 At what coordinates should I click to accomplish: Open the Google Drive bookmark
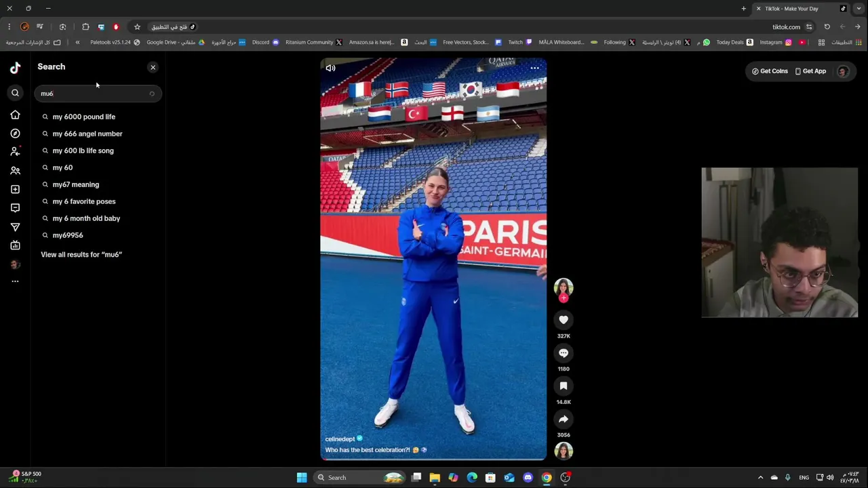pos(176,42)
